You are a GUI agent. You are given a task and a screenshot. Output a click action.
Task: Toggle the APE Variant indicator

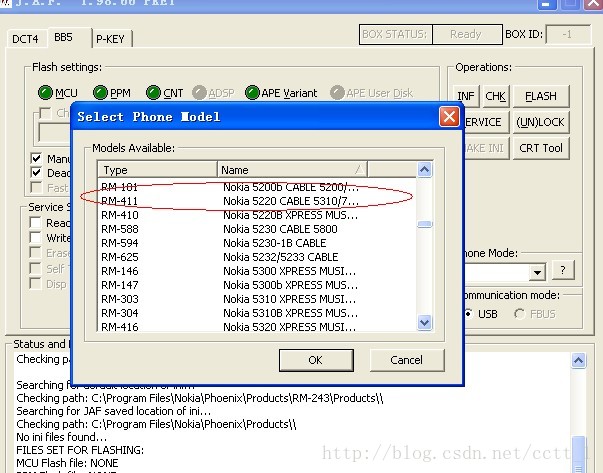coord(252,93)
